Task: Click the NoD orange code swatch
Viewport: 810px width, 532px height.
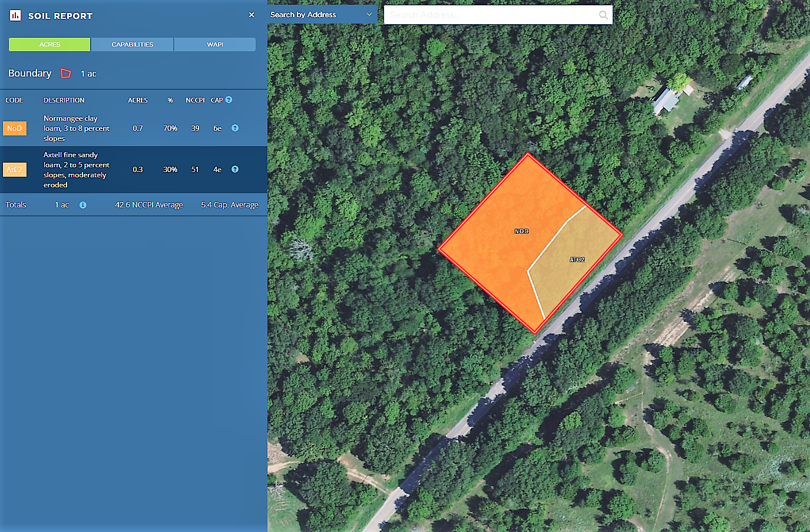Action: click(15, 128)
